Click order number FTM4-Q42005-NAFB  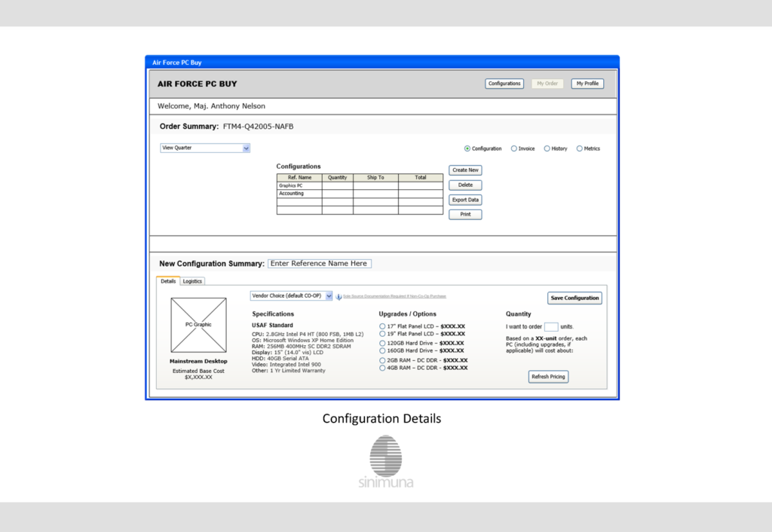click(x=258, y=127)
